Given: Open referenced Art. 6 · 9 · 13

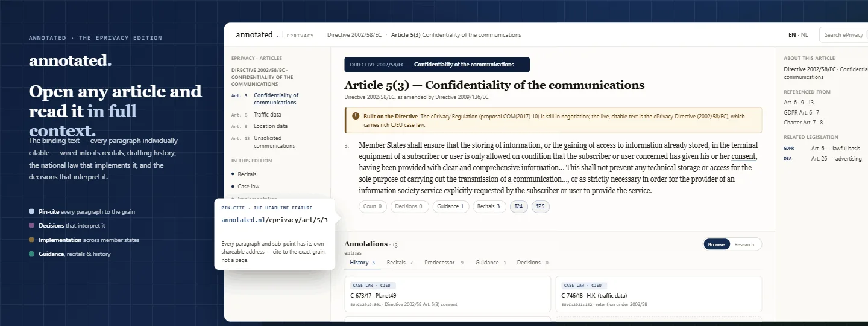Looking at the screenshot, I should click(x=799, y=103).
